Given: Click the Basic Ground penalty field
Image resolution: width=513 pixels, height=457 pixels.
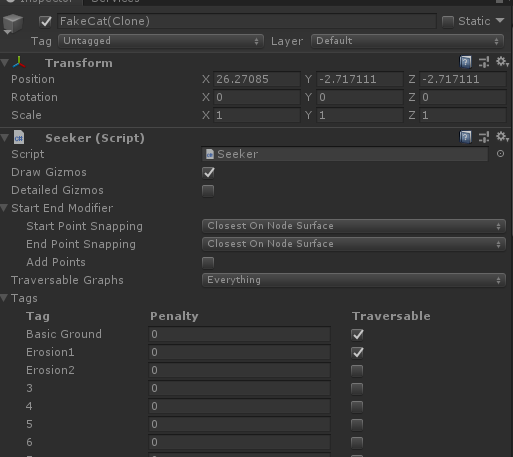Looking at the screenshot, I should point(239,334).
